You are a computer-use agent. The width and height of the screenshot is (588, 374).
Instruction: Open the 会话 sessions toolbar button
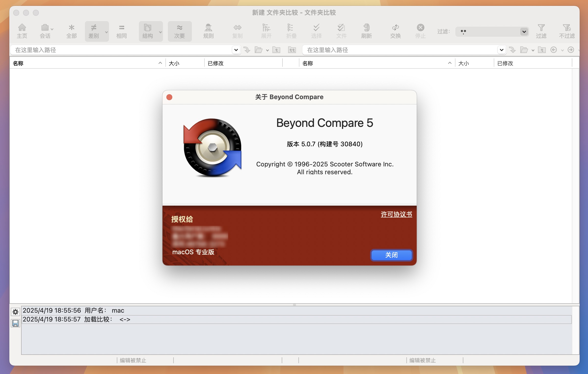[x=45, y=31]
